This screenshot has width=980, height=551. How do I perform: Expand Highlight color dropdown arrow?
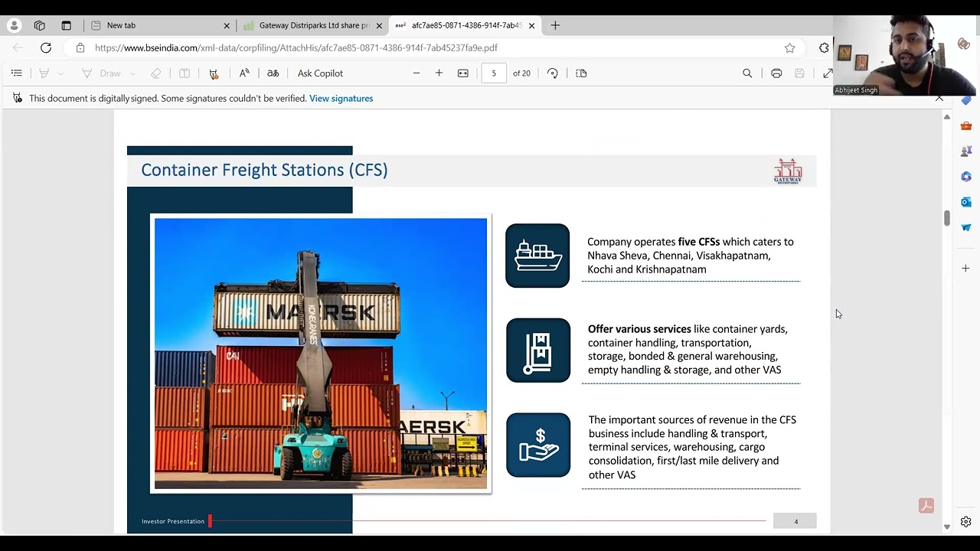pos(60,73)
